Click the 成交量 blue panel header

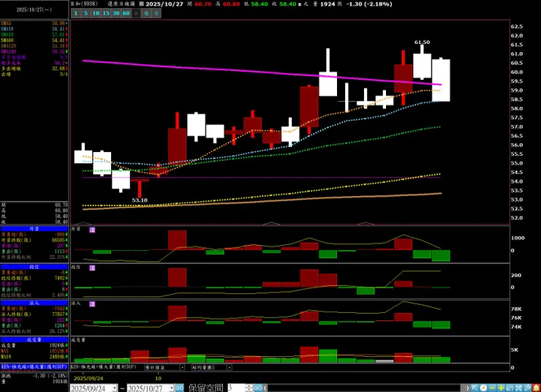pos(34,339)
